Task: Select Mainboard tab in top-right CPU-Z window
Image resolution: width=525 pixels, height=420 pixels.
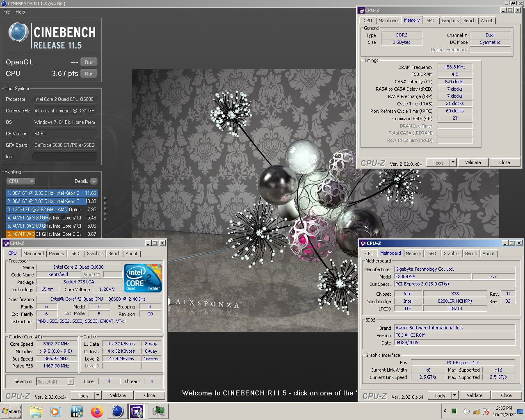Action: [389, 21]
